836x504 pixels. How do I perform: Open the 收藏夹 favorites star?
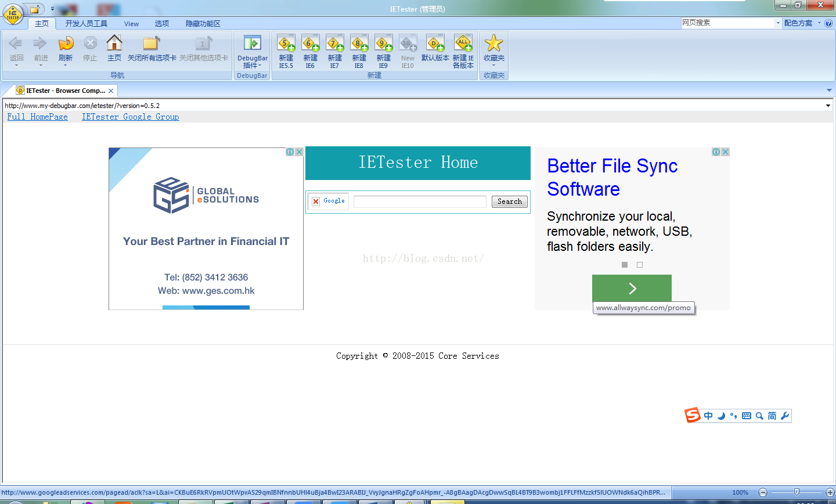494,43
